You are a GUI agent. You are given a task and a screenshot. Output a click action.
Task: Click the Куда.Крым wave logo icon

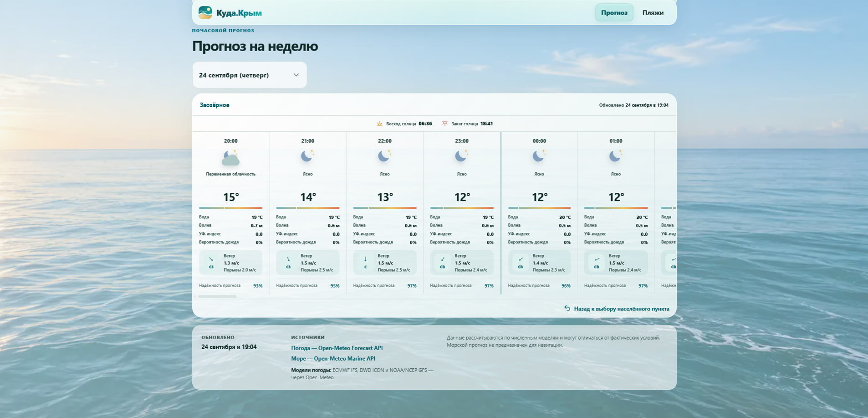(205, 13)
